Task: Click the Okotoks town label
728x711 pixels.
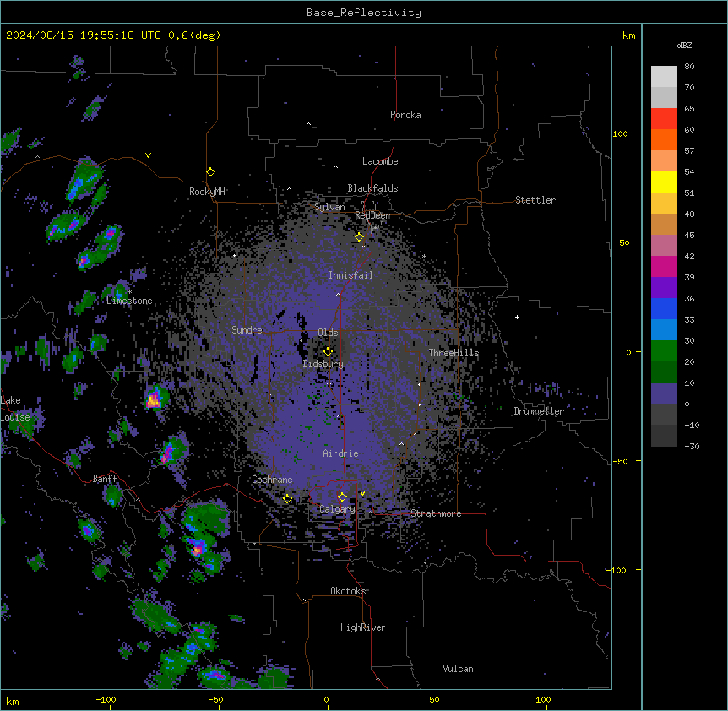Action: 348,591
